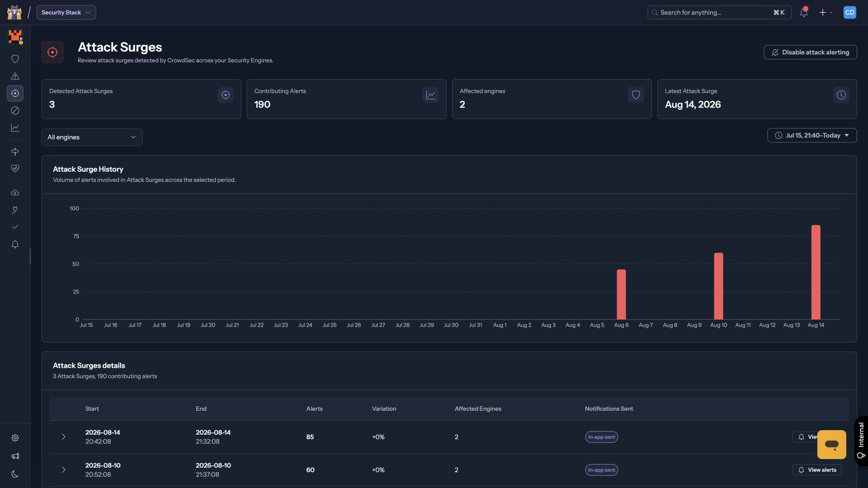The width and height of the screenshot is (868, 488).
Task: Open the Jul 15, 21:40–Today date range picker
Action: 811,135
